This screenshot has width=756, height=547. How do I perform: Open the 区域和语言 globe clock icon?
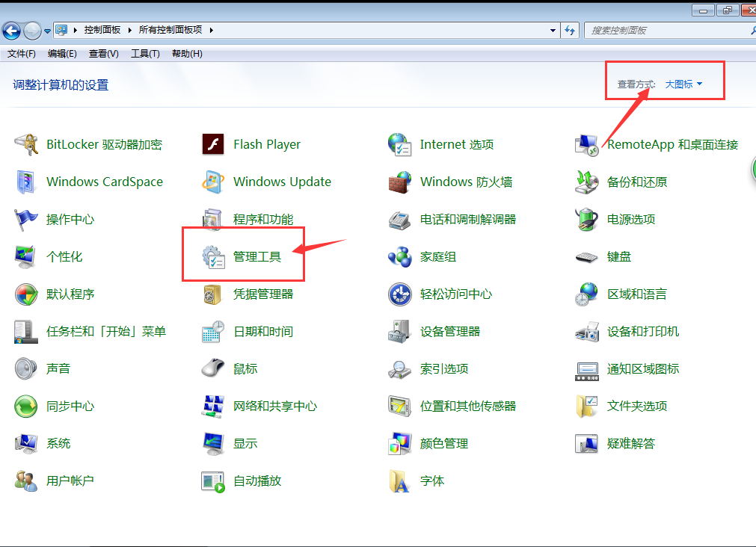tap(587, 294)
